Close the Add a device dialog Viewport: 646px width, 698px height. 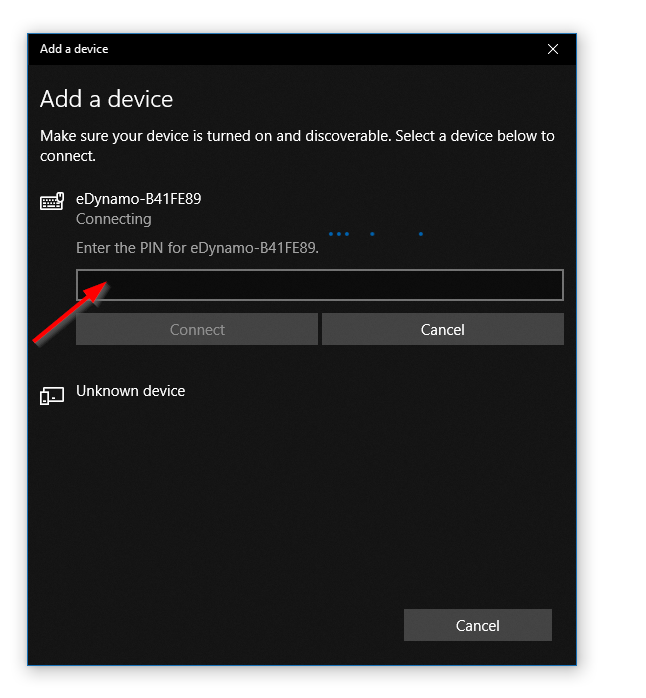[553, 49]
